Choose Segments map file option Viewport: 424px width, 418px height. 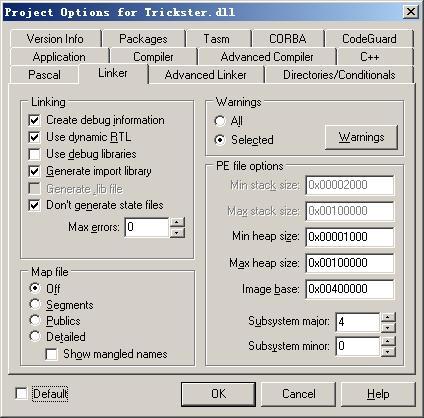pos(35,304)
